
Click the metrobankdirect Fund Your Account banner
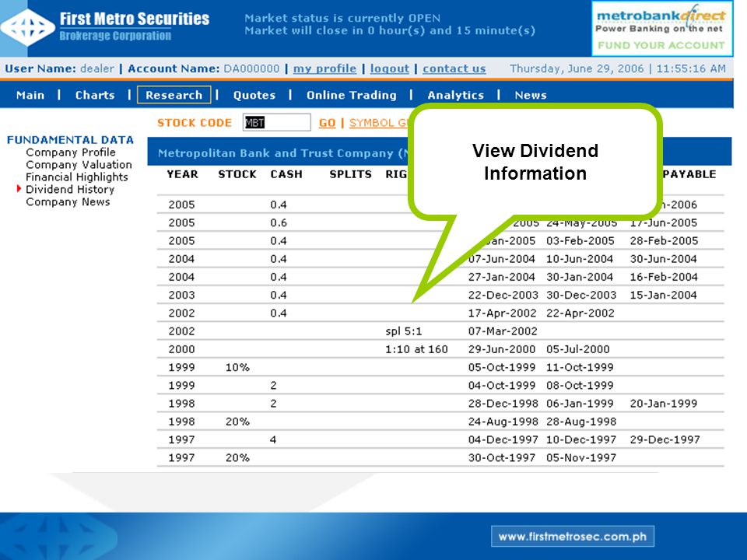[661, 29]
